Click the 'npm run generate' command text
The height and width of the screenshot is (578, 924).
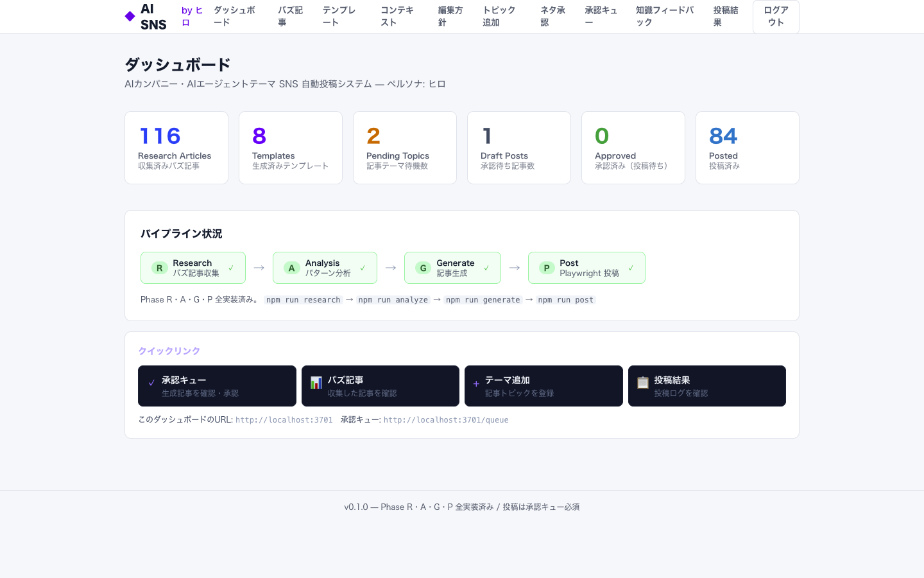(x=483, y=300)
